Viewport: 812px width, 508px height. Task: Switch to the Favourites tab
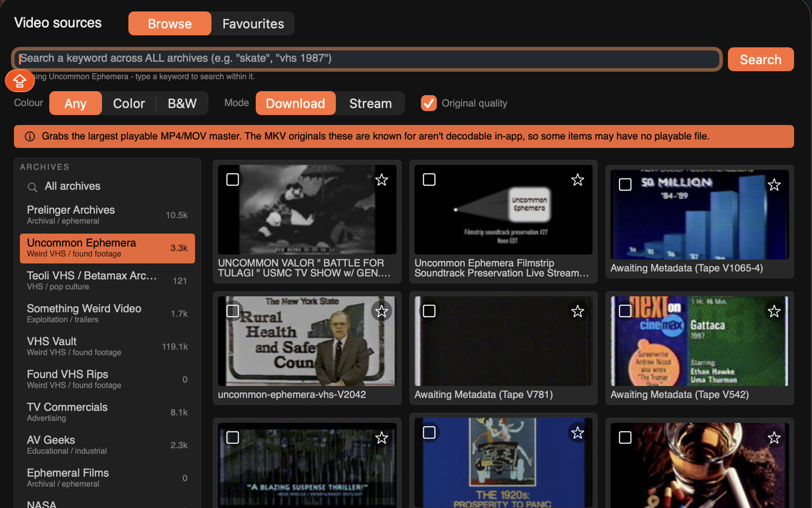pyautogui.click(x=253, y=23)
